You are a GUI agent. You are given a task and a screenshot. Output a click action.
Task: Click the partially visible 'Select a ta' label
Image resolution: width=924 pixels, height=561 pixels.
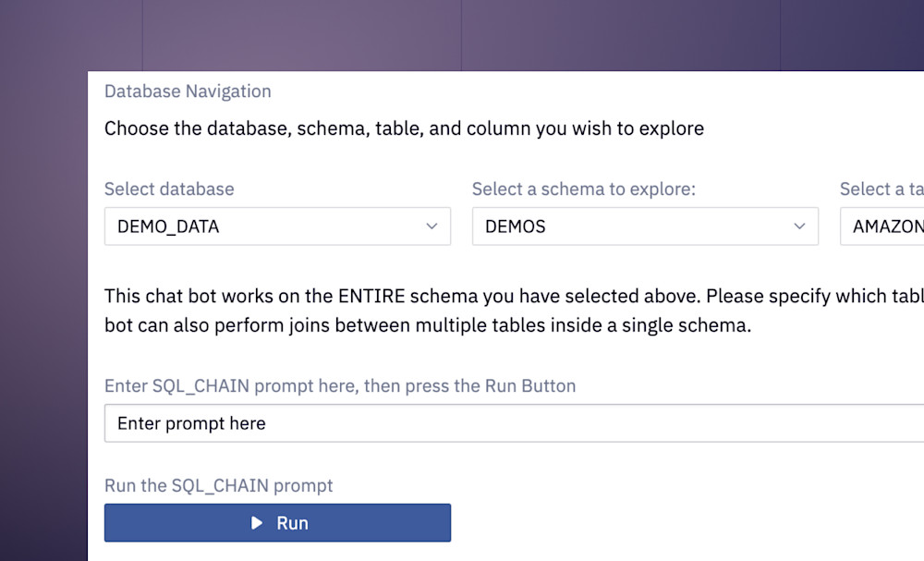click(881, 189)
